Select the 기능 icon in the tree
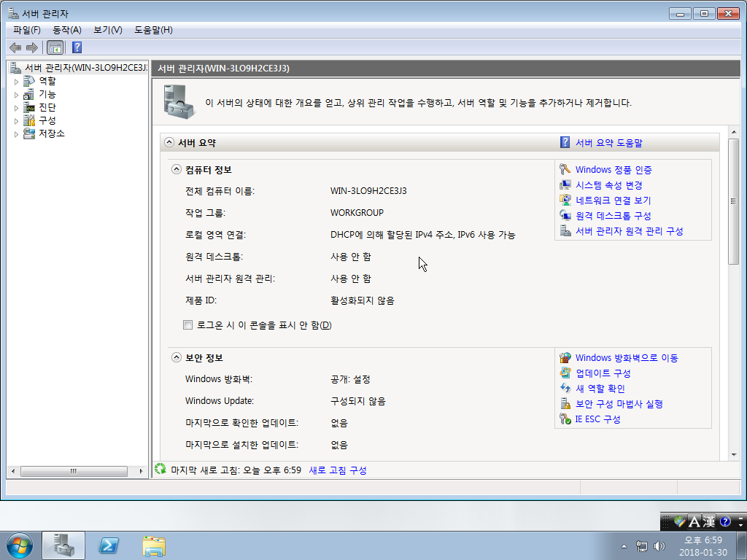Screen dimensions: 747x560 29,94
